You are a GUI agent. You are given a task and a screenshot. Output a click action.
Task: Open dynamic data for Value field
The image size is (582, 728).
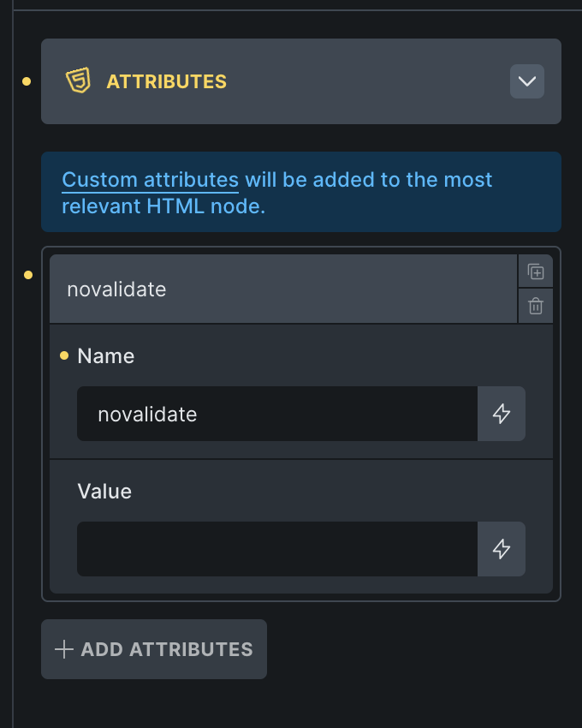click(502, 549)
